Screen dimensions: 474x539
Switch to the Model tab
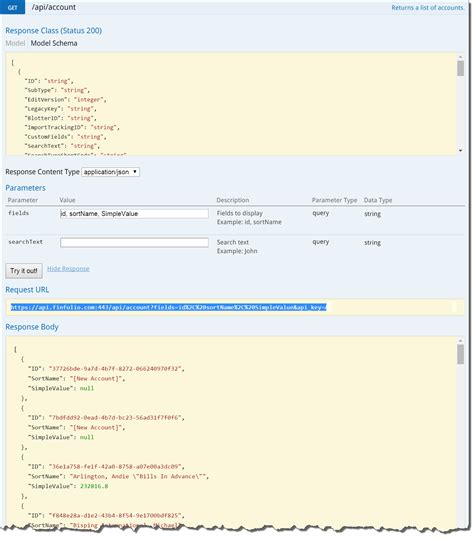click(15, 43)
